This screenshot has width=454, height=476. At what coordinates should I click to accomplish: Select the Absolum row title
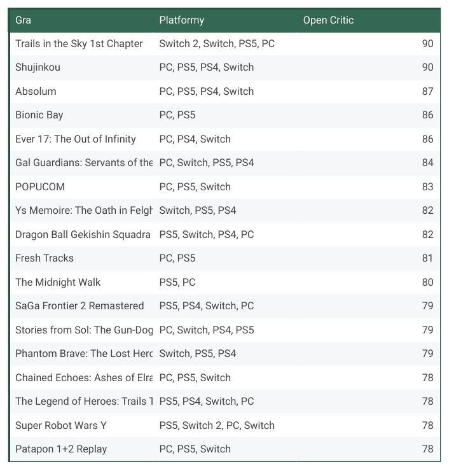click(x=36, y=92)
